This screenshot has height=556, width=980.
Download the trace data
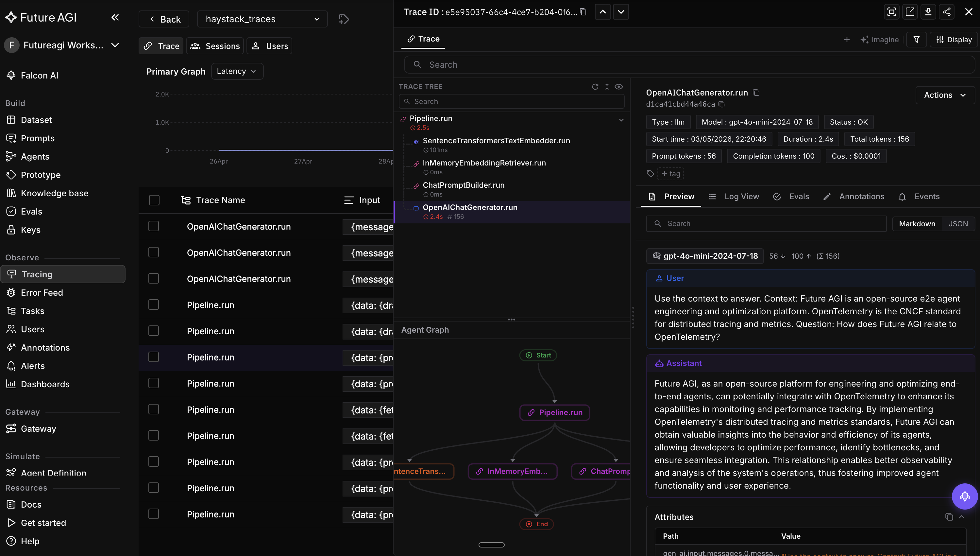point(928,12)
